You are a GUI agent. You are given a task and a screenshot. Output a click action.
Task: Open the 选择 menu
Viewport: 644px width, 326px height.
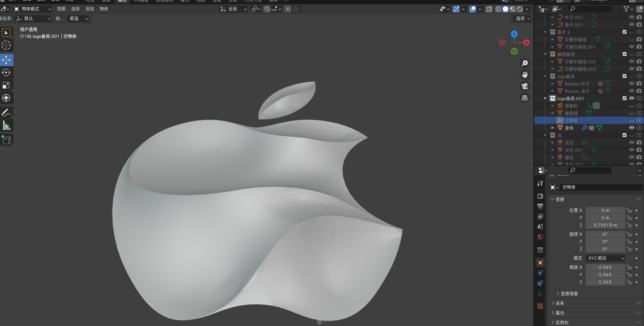point(75,9)
